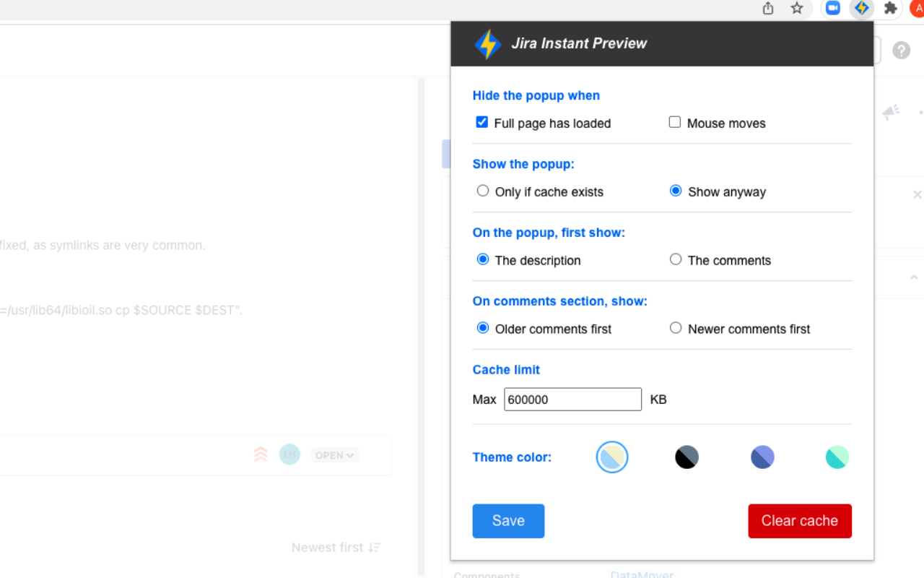The image size is (924, 578).
Task: Click the megaphone feedback icon
Action: click(892, 112)
